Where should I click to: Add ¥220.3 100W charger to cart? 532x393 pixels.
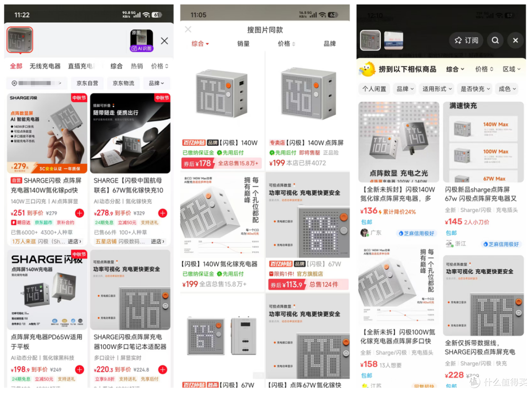163,369
